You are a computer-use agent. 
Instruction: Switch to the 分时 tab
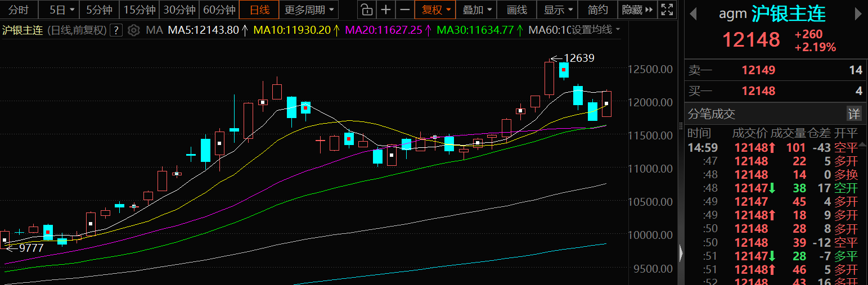(19, 10)
